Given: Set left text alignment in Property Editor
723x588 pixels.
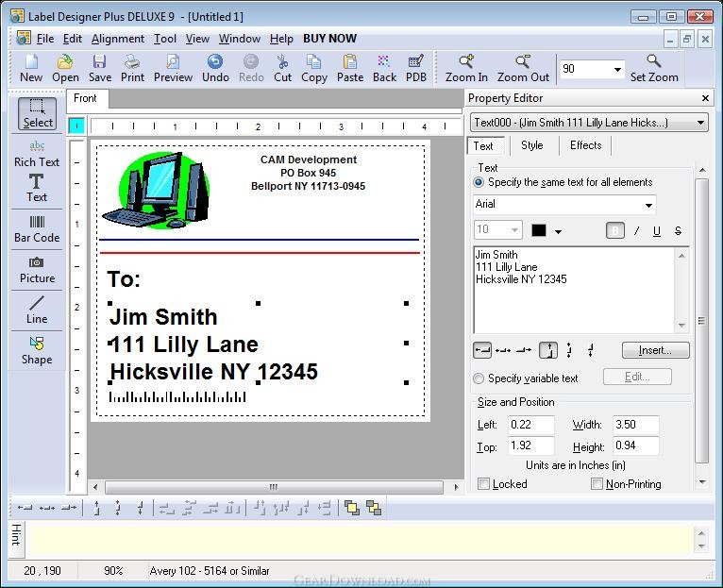Looking at the screenshot, I should click(482, 350).
